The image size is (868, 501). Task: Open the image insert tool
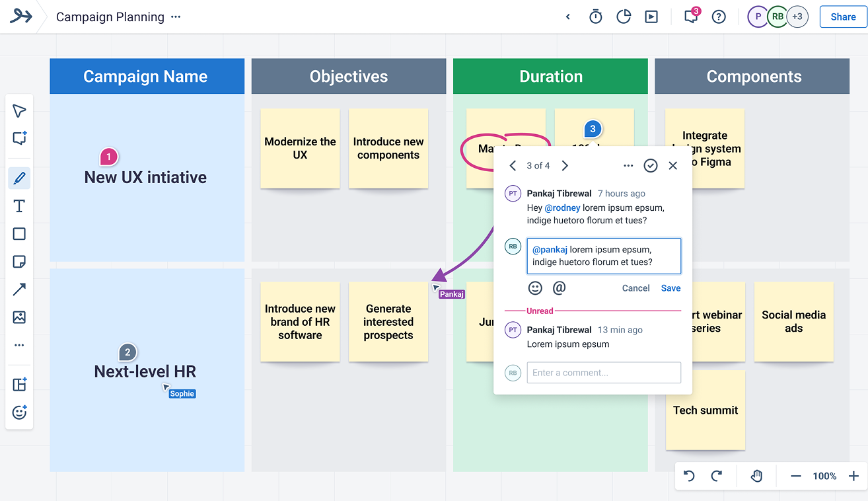[x=19, y=317]
